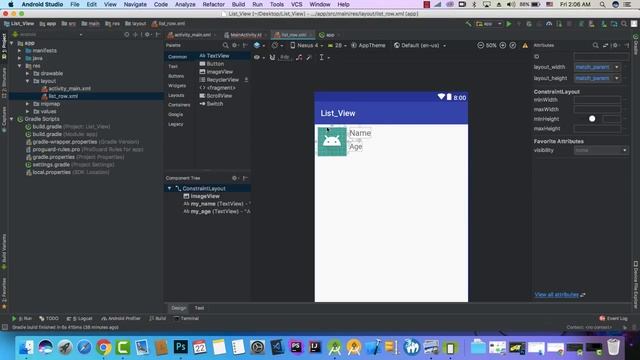Open Safari from the Dock
The image size is (640, 360).
(x=84, y=347)
